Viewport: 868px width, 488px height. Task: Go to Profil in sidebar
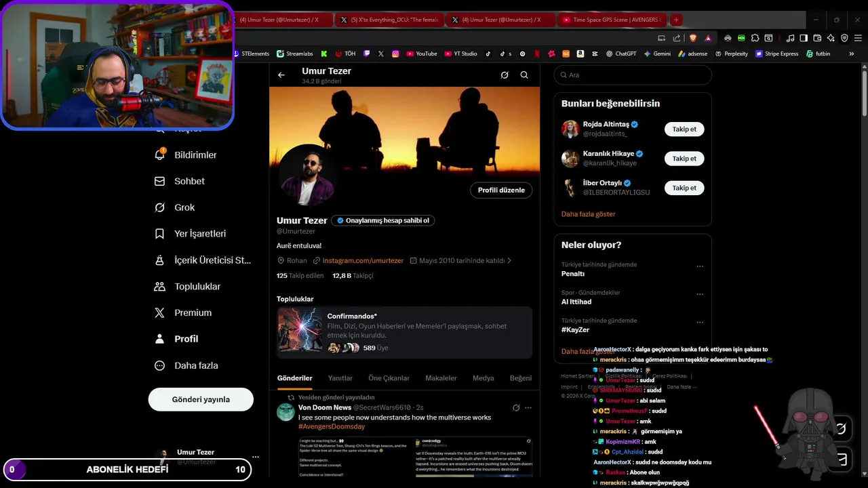[176, 339]
